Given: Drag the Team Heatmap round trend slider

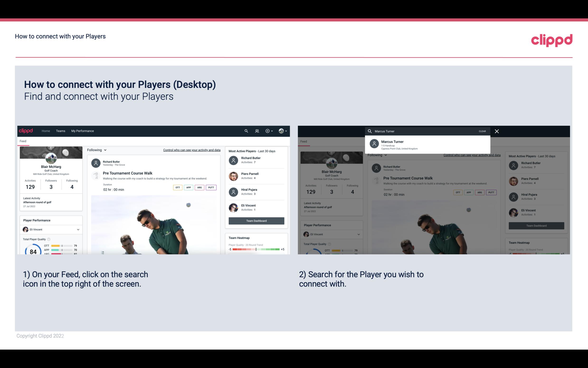Looking at the screenshot, I should pyautogui.click(x=256, y=250).
